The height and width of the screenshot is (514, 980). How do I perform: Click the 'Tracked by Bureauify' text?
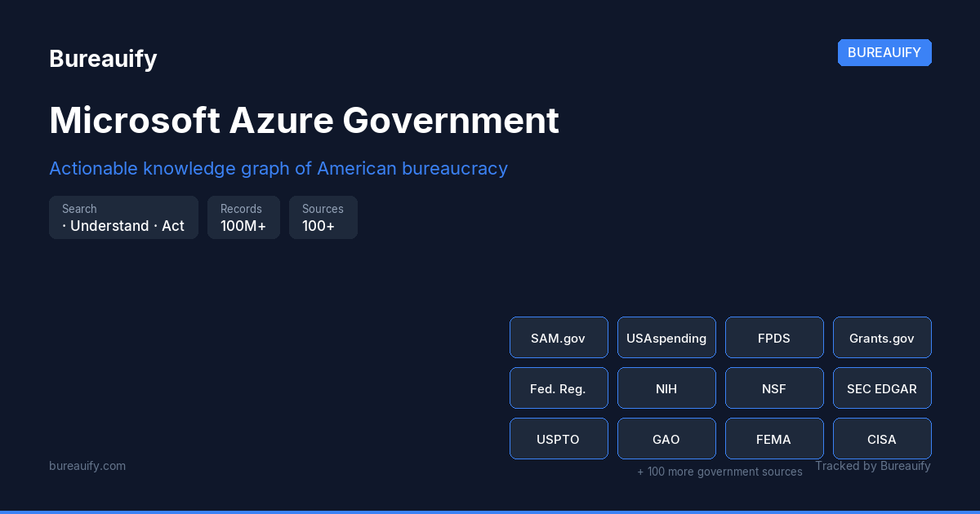873,466
